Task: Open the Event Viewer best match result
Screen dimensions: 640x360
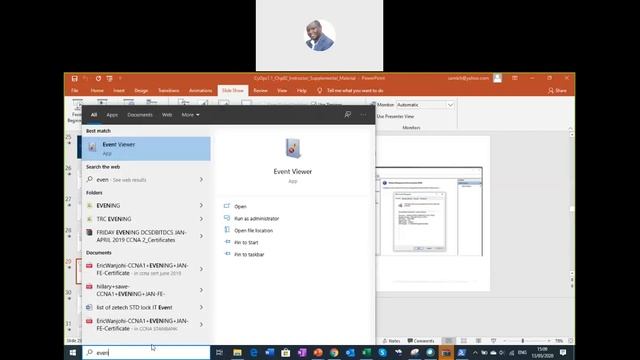Action: tap(146, 148)
